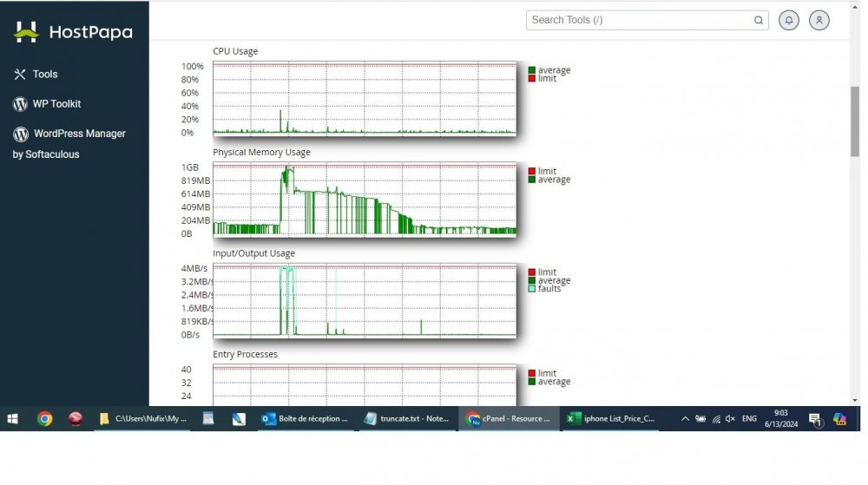Open the notifications bell icon
Image resolution: width=868 pixels, height=485 pixels.
pyautogui.click(x=789, y=21)
